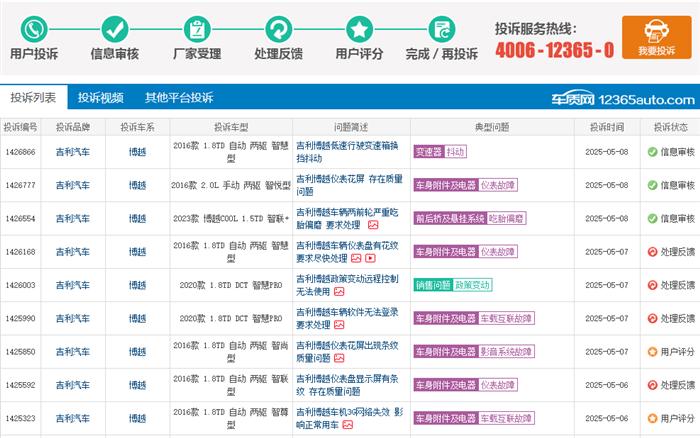This screenshot has height=438, width=700.
Task: Click green 信息审核 status icon for 1426777
Action: click(652, 185)
